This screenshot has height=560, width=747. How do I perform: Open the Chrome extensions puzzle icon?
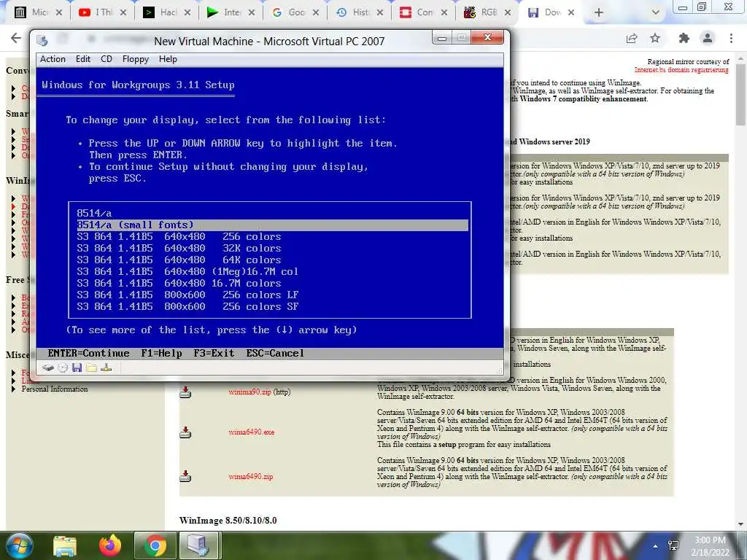pos(684,38)
